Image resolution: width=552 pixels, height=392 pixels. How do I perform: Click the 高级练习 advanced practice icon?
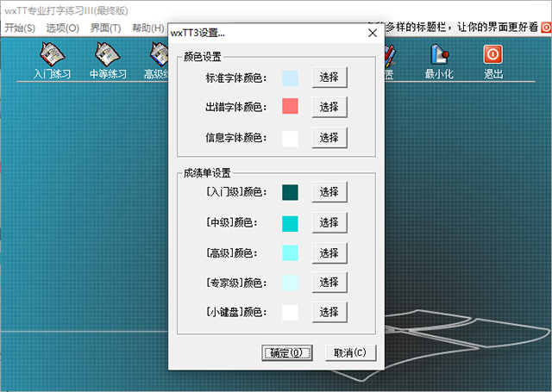(x=157, y=60)
